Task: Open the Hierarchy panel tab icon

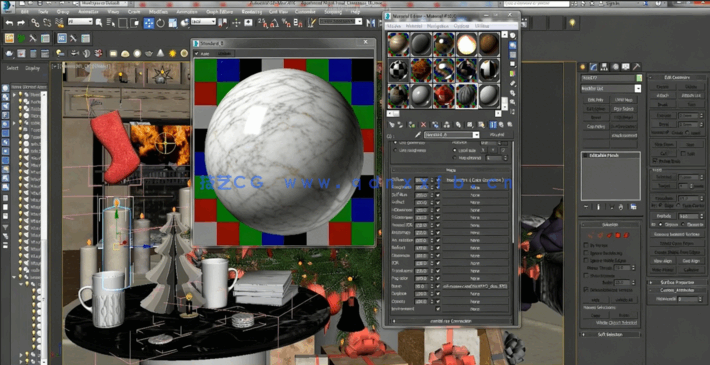Action: [604, 67]
